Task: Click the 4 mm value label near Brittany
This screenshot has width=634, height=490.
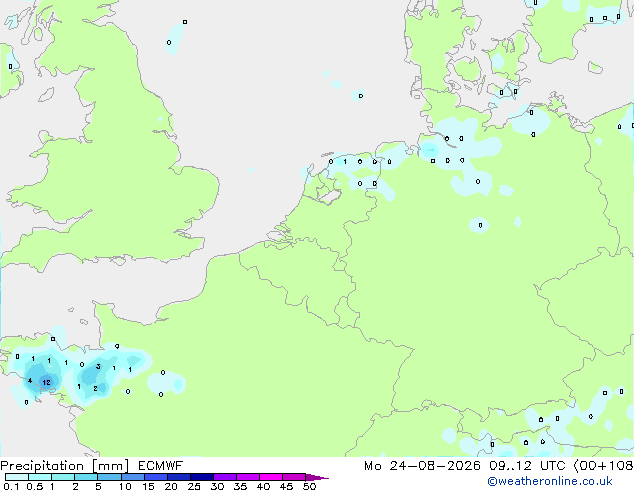Action: click(30, 380)
